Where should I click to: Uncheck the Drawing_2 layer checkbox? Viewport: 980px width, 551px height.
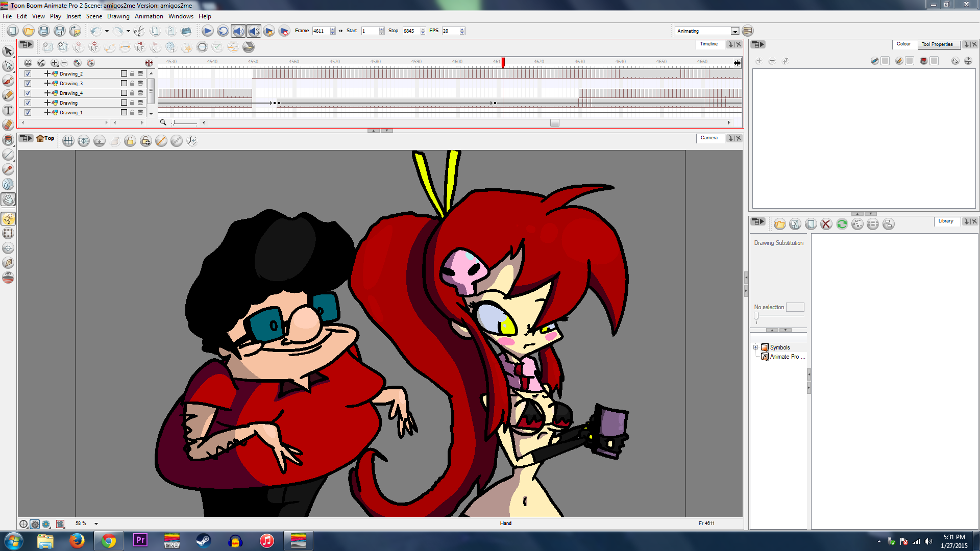(x=28, y=73)
